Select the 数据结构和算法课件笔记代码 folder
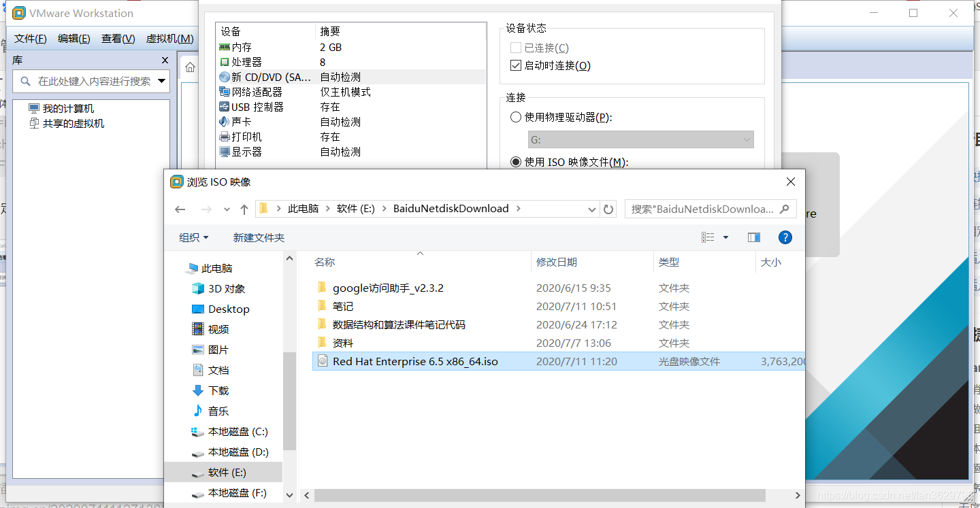The width and height of the screenshot is (980, 508). (399, 325)
